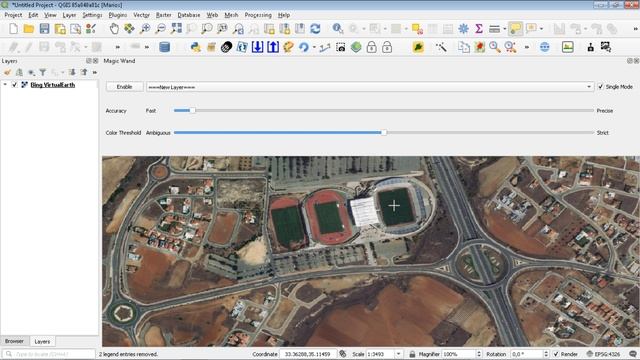640x360 pixels.
Task: Open the Vector menu
Action: tap(142, 15)
